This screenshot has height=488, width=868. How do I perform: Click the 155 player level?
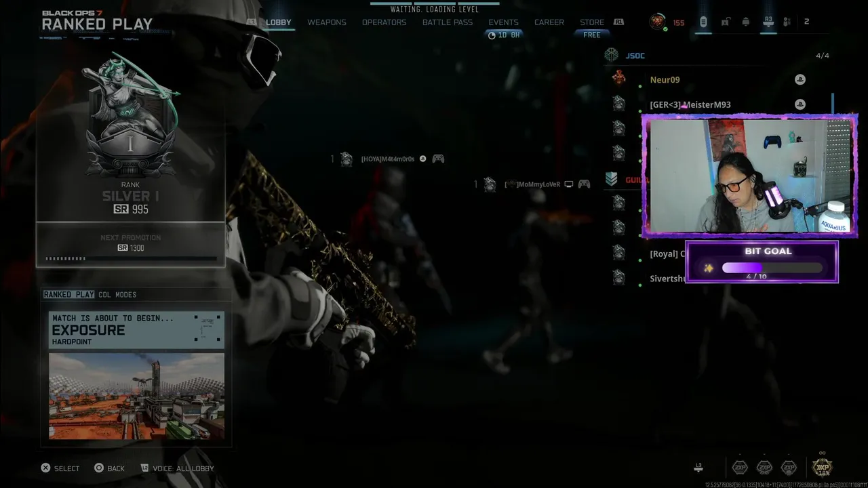pos(679,23)
